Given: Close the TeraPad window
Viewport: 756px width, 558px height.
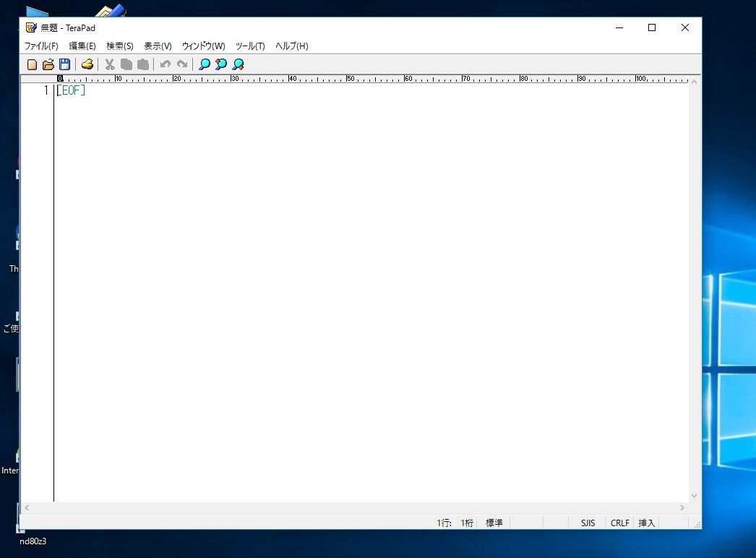Looking at the screenshot, I should click(x=684, y=27).
